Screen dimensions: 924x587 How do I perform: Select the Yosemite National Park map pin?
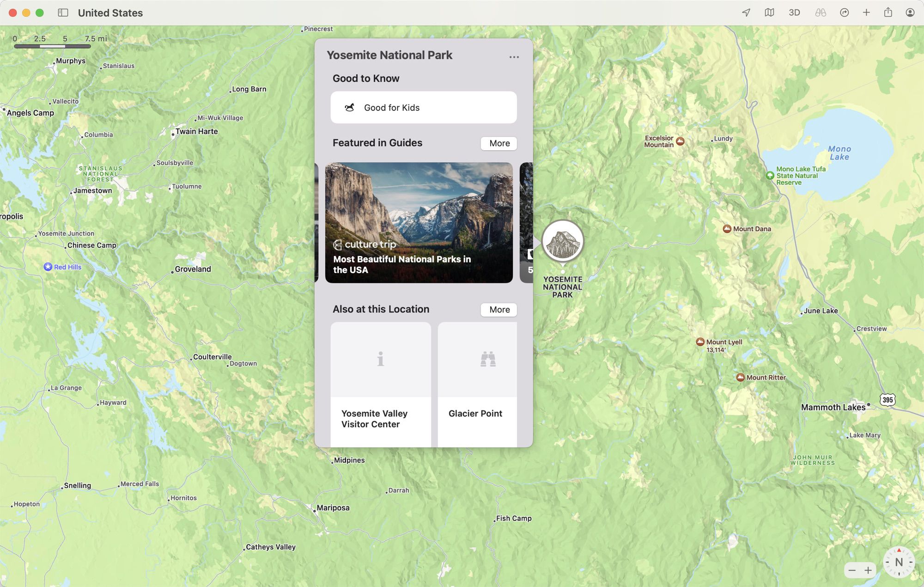click(562, 240)
